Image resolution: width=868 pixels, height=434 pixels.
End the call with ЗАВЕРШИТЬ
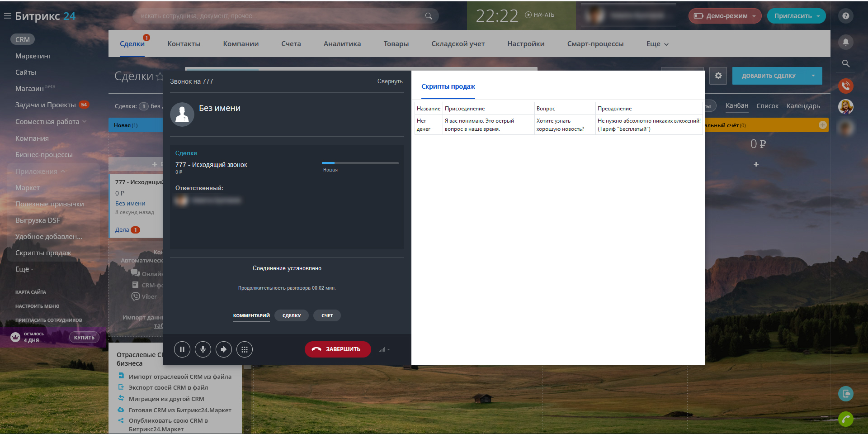[x=338, y=349]
